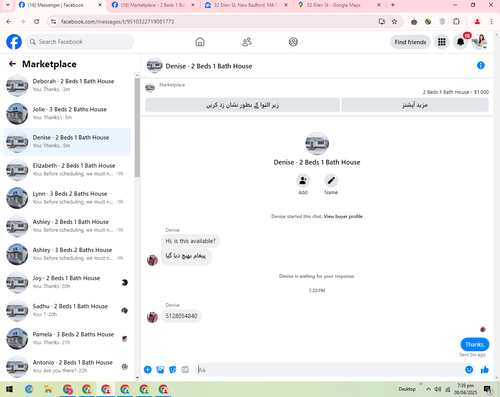Send a thumbs-up like
500x397 pixels.
[x=485, y=369]
